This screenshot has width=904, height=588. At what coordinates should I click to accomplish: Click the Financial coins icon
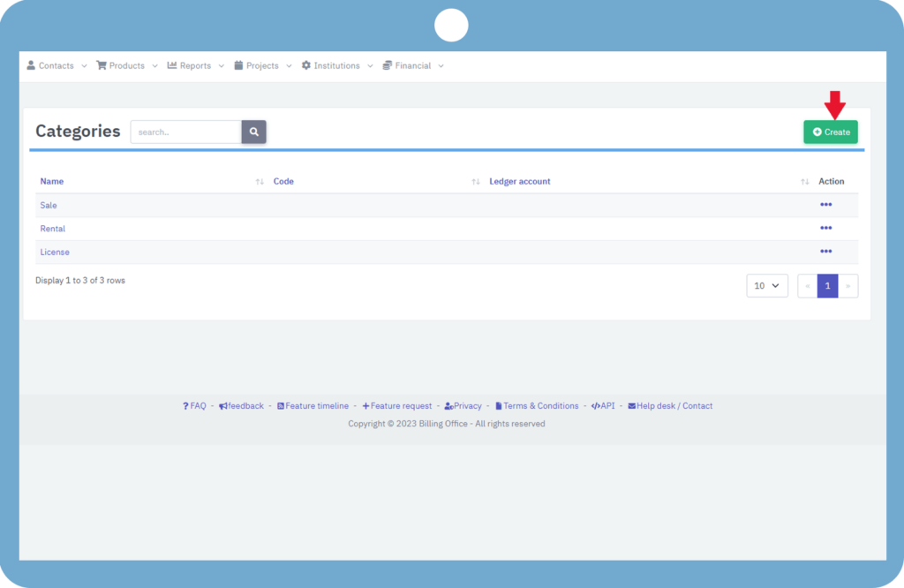[x=388, y=65]
